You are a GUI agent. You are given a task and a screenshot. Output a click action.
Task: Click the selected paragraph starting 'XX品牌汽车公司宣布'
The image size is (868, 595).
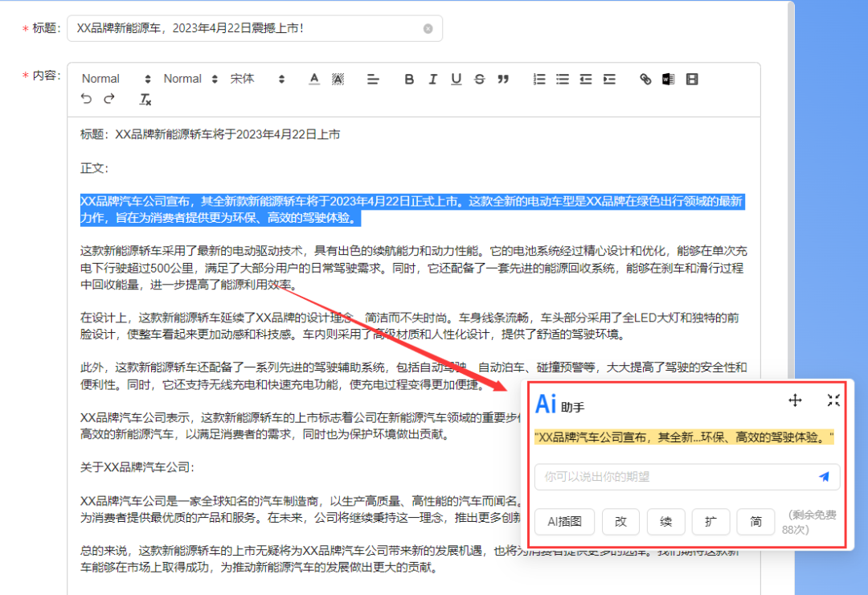click(x=411, y=209)
